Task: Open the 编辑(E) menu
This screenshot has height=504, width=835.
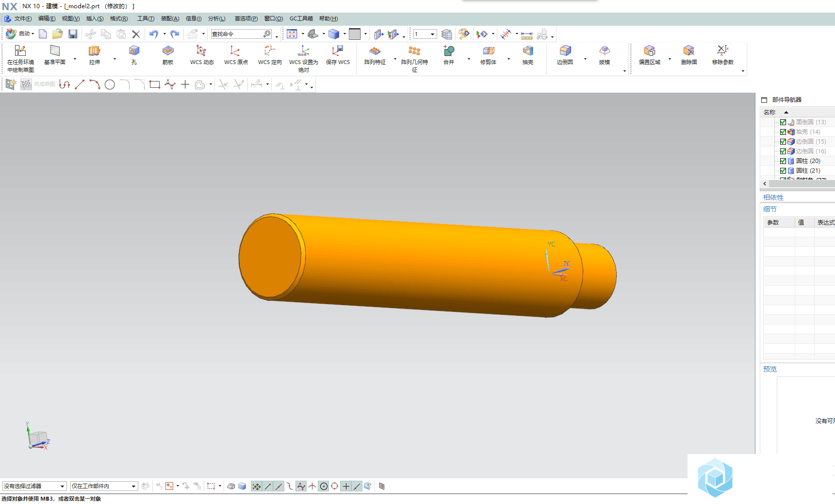Action: [47, 18]
